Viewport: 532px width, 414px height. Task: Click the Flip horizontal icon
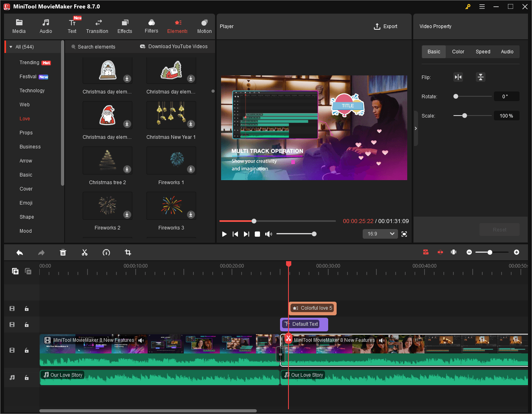pyautogui.click(x=458, y=77)
